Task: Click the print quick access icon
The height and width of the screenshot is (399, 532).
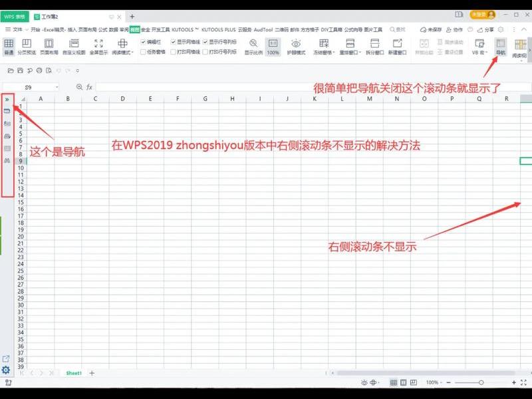Action: [x=39, y=70]
